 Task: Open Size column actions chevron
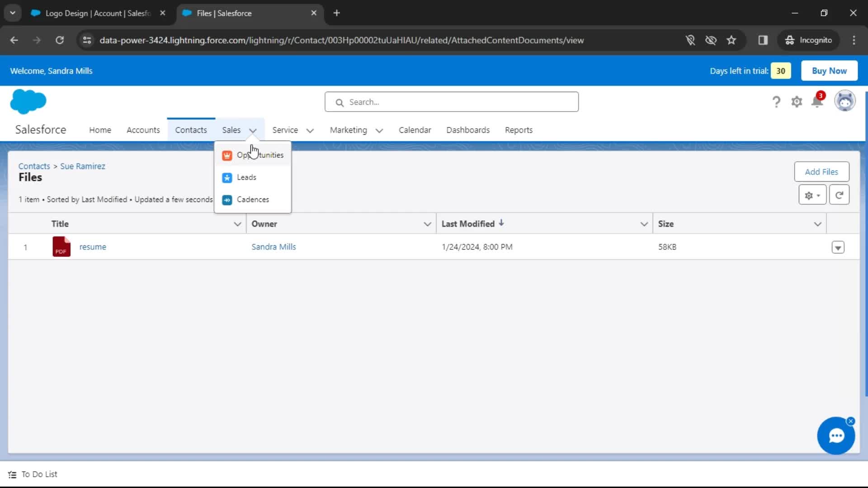pos(817,224)
